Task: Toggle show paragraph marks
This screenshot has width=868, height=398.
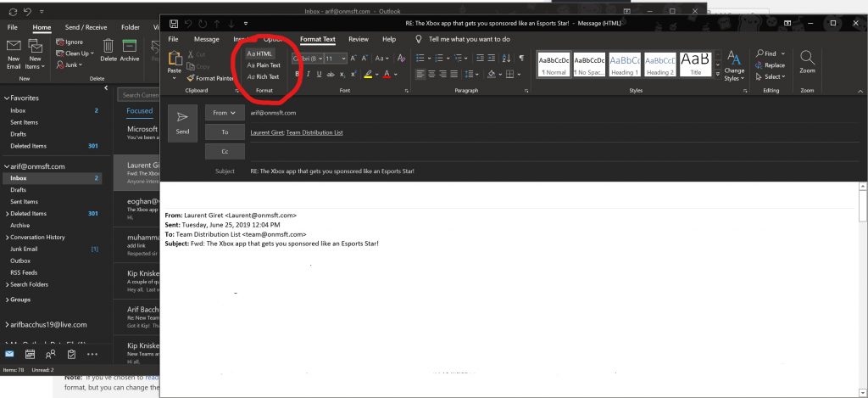Action: coord(521,59)
